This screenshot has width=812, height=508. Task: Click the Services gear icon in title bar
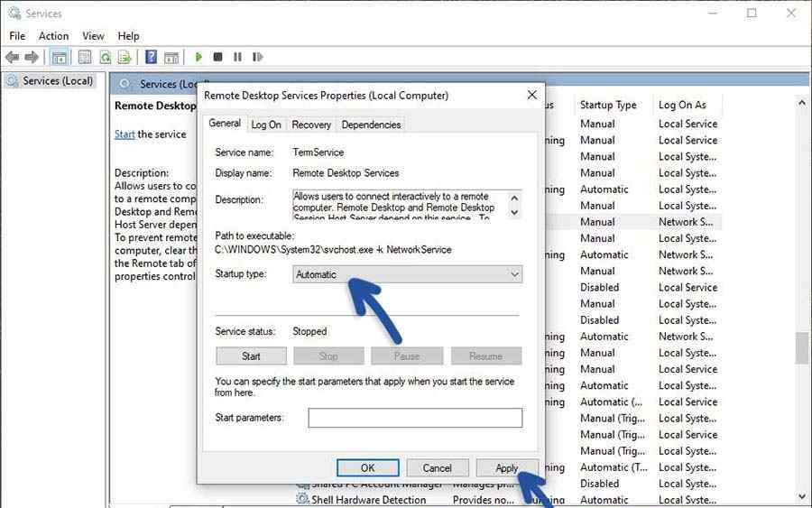click(14, 13)
